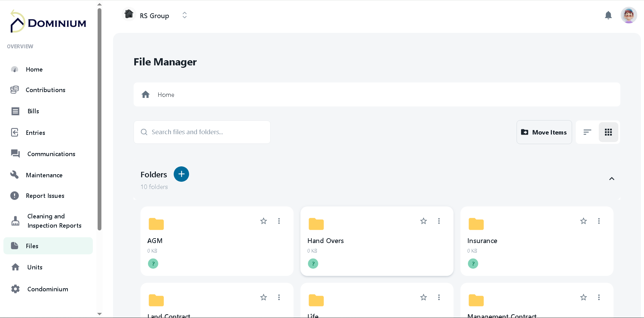Click the Report Issues exclamation icon

pyautogui.click(x=14, y=195)
